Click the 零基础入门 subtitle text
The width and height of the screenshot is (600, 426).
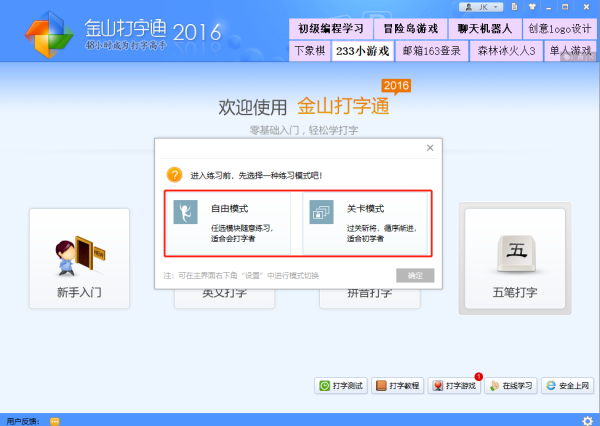pyautogui.click(x=304, y=131)
